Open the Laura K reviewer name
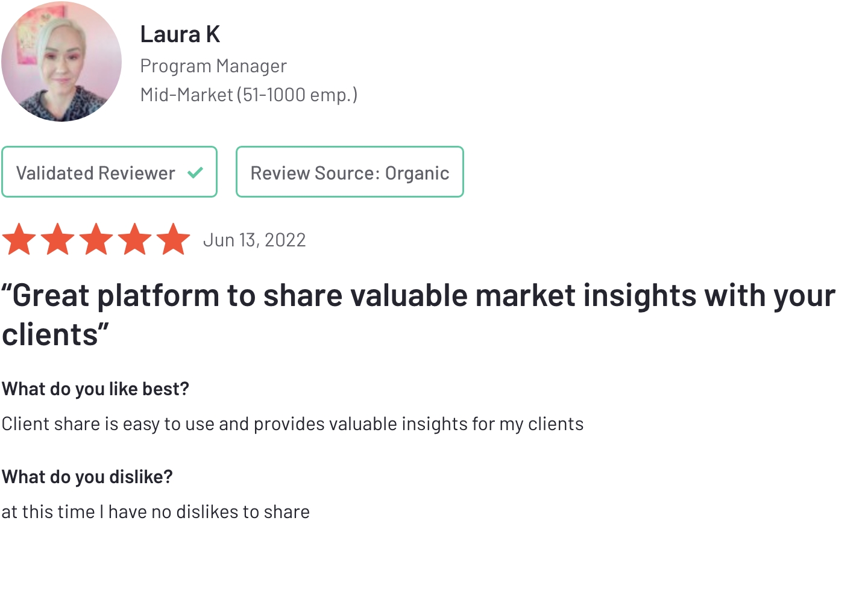The width and height of the screenshot is (868, 591). tap(180, 34)
